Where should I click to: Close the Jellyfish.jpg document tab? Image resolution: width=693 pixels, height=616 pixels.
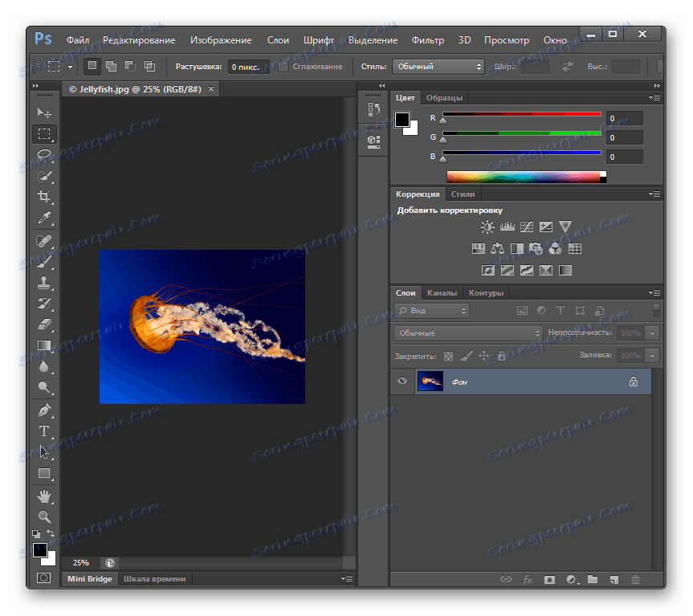(211, 89)
